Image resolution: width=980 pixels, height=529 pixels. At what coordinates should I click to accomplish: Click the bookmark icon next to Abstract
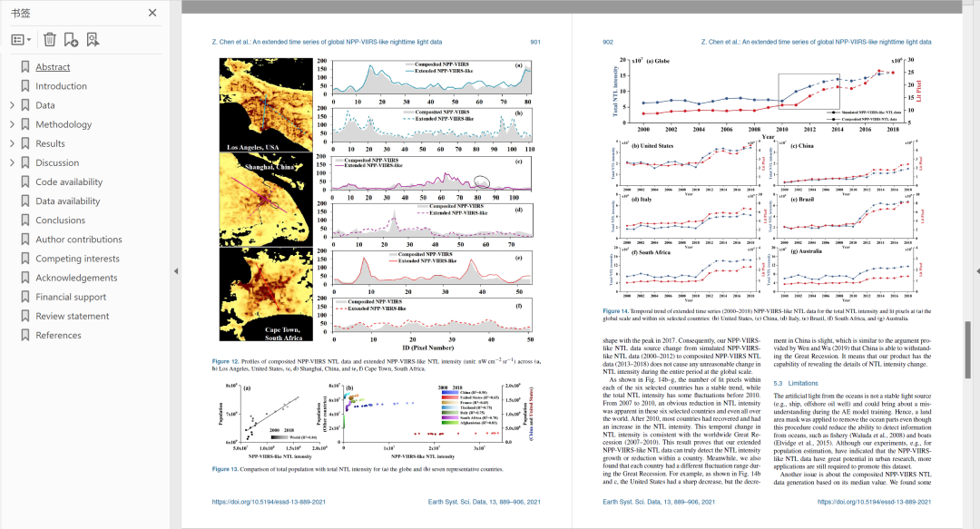(x=25, y=66)
